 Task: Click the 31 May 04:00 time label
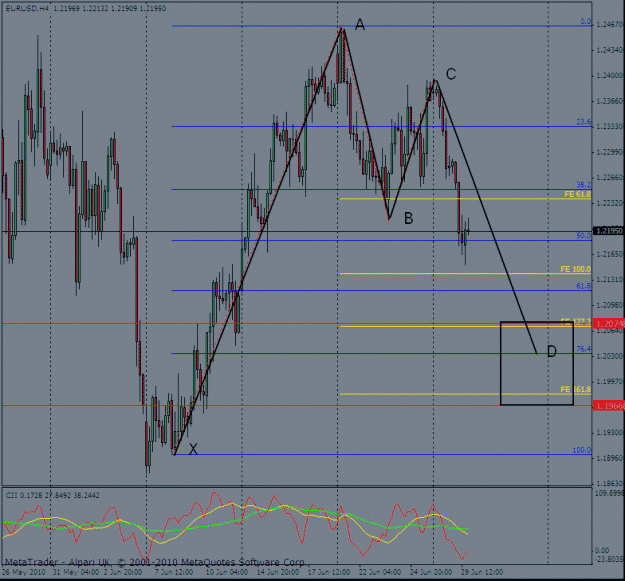coord(76,572)
